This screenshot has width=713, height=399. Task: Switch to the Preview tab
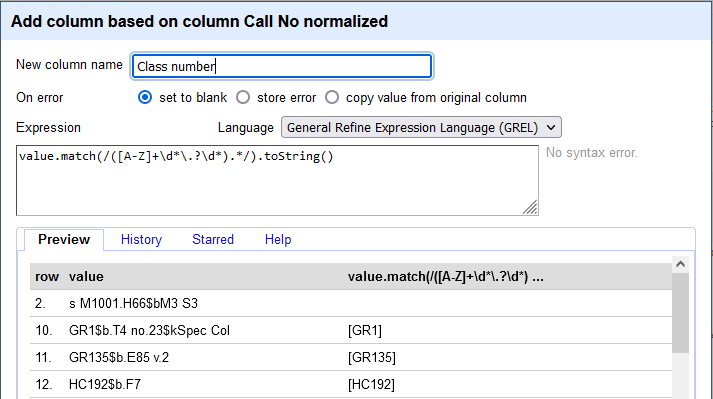[x=64, y=239]
